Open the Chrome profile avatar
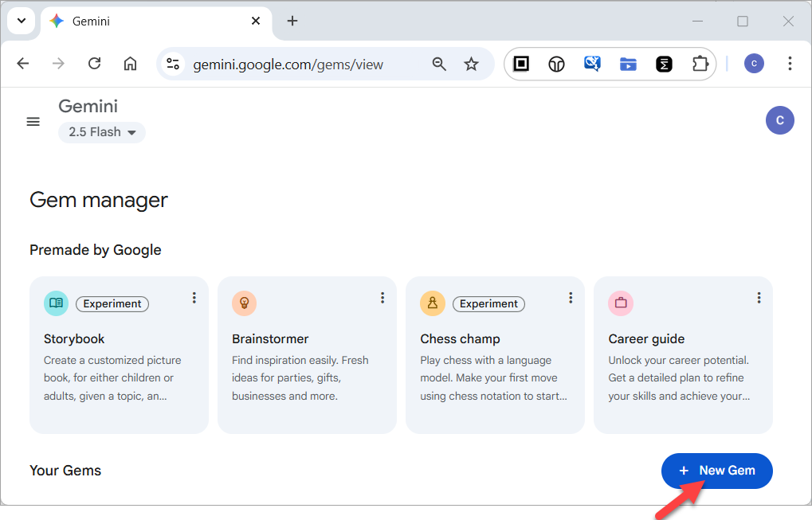This screenshot has width=812, height=520. 754,64
